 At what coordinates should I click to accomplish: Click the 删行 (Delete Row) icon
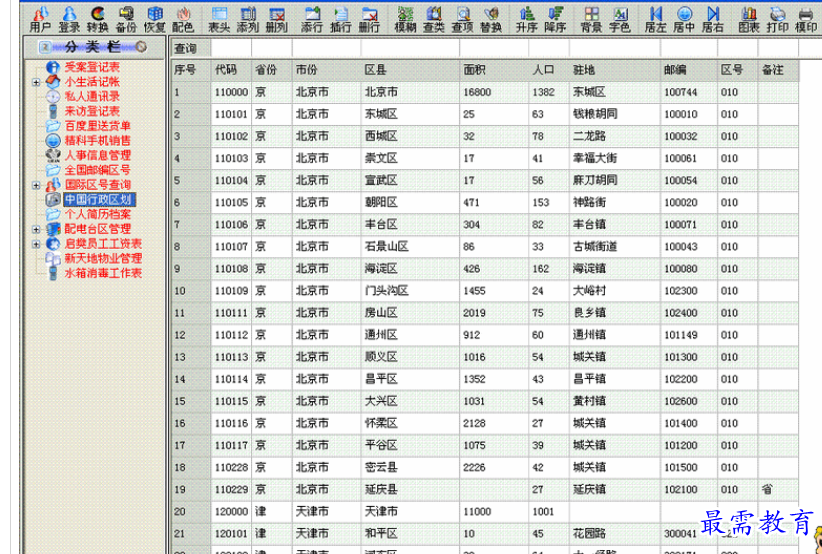pos(369,18)
